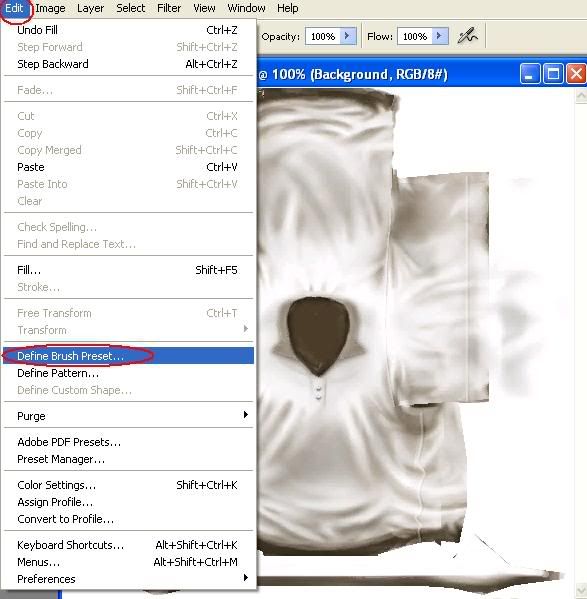This screenshot has width=587, height=599.
Task: Open the Filter menu
Action: (x=169, y=8)
